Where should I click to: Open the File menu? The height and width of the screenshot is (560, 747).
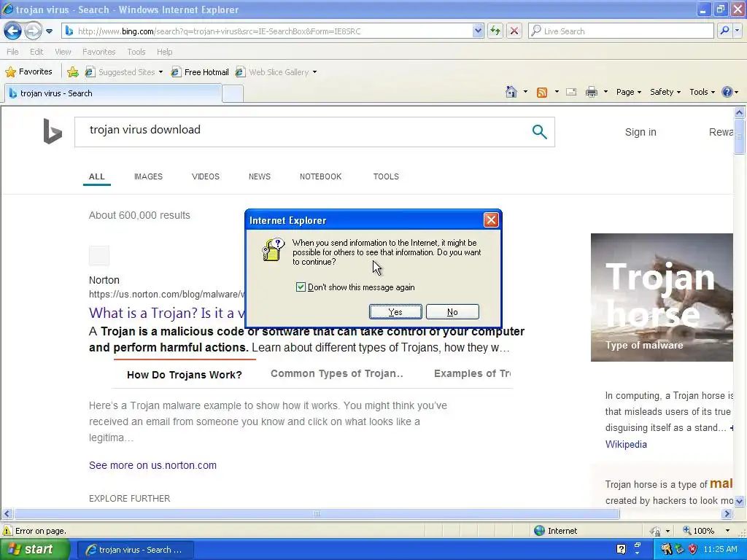(13, 52)
